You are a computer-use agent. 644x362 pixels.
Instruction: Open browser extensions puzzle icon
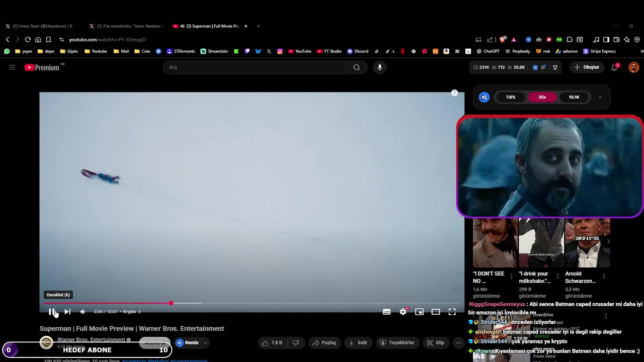(570, 40)
